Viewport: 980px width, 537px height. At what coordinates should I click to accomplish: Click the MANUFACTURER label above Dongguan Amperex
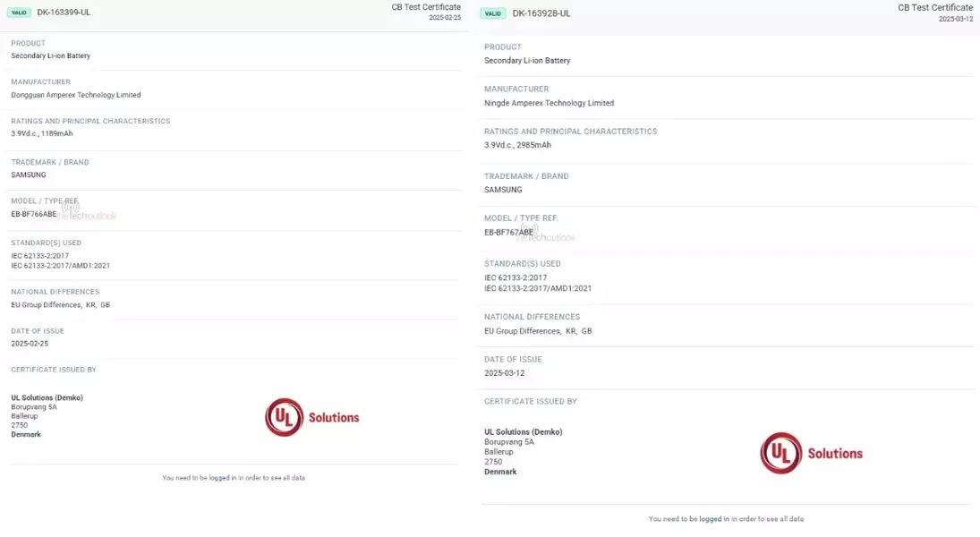click(40, 82)
